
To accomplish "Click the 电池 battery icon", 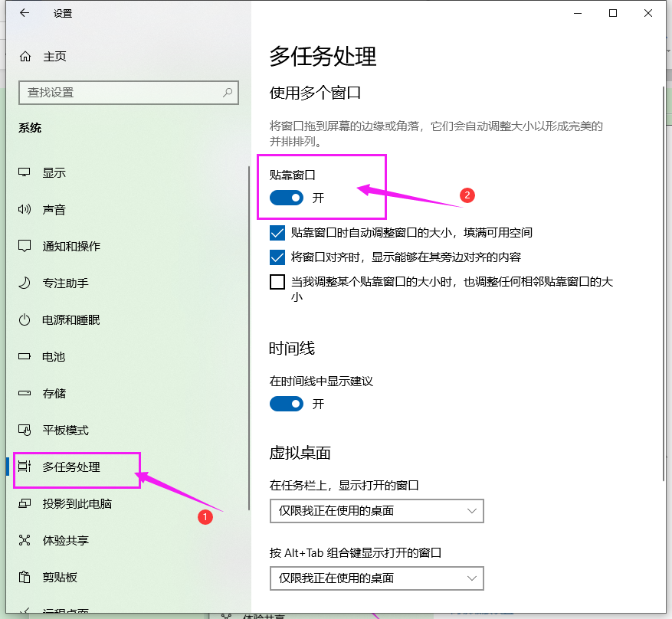I will click(x=25, y=356).
